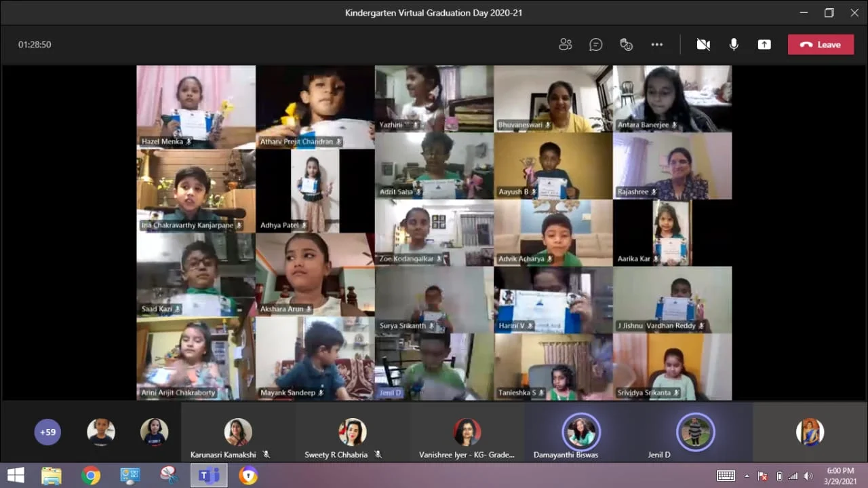
Task: Show the +59 additional participants
Action: (47, 432)
